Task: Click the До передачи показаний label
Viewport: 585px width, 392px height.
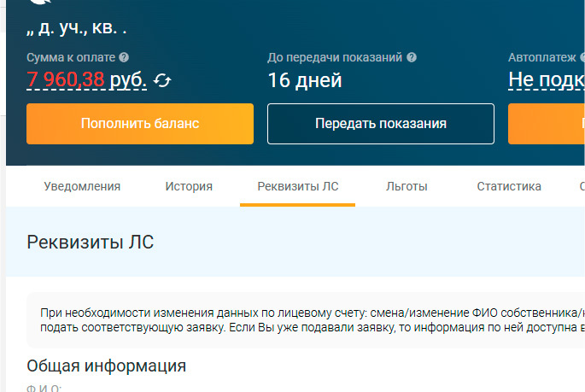Action: click(335, 57)
